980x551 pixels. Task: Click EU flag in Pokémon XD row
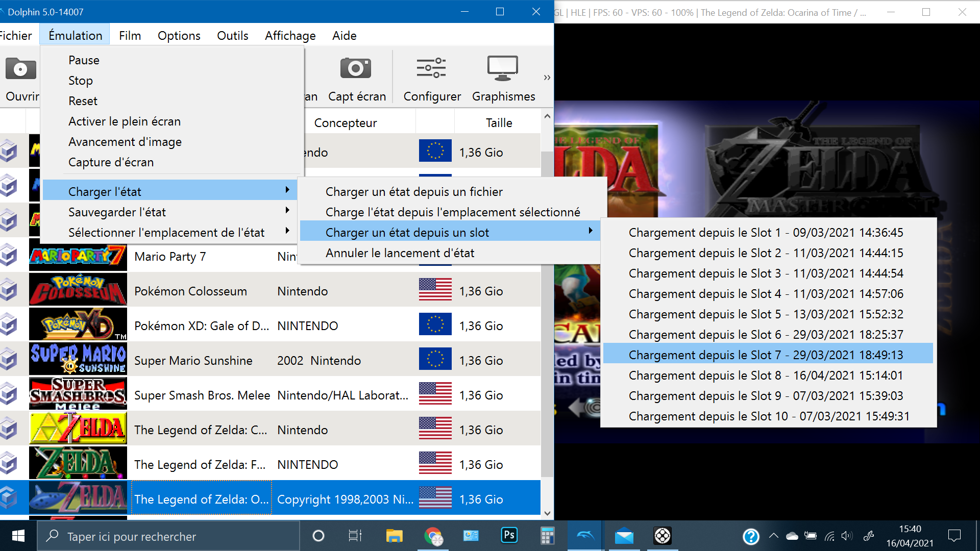[435, 324]
